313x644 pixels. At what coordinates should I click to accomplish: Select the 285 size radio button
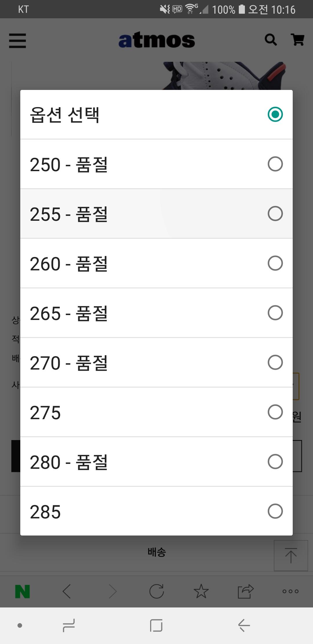coord(275,511)
